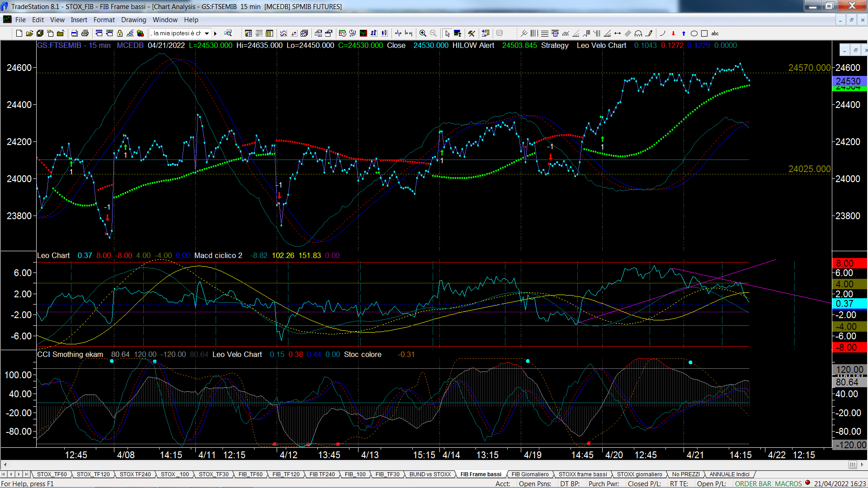Click the New document icon
The width and height of the screenshot is (868, 488).
pyautogui.click(x=19, y=33)
